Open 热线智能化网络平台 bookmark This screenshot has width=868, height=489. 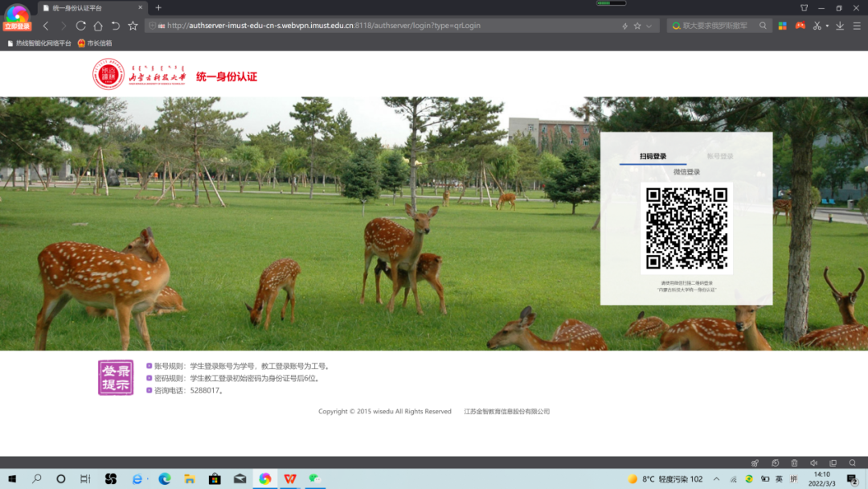click(x=39, y=43)
